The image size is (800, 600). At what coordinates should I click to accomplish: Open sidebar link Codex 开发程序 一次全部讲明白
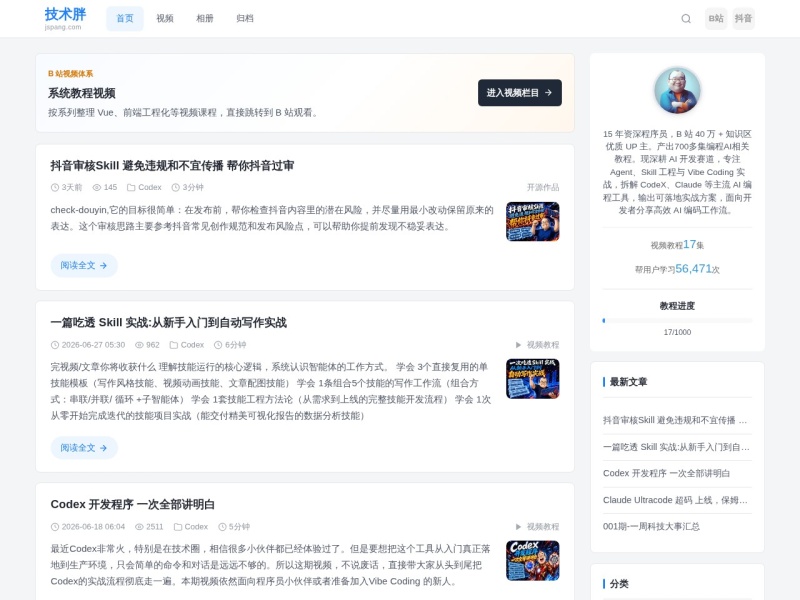coord(666,473)
